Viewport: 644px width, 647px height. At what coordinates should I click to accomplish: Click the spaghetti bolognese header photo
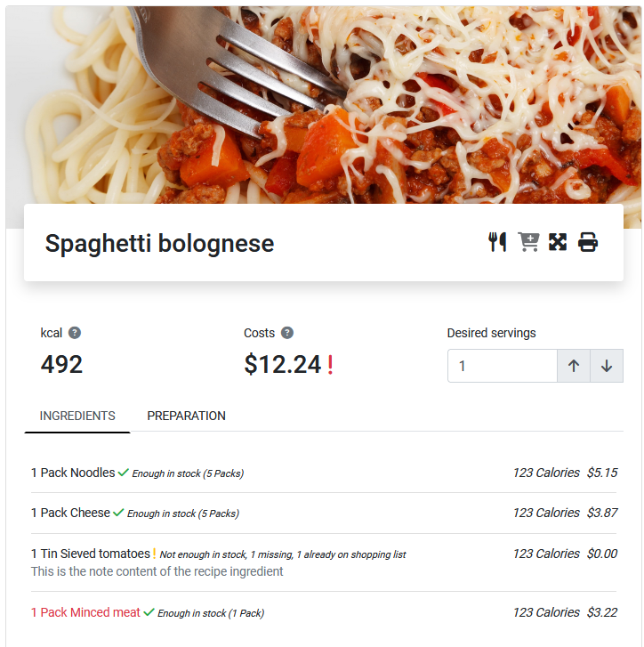[322, 98]
